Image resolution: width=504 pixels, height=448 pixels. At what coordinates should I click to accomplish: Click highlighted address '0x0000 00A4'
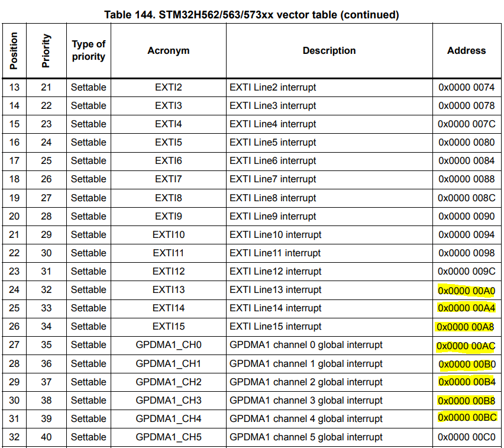tap(466, 308)
